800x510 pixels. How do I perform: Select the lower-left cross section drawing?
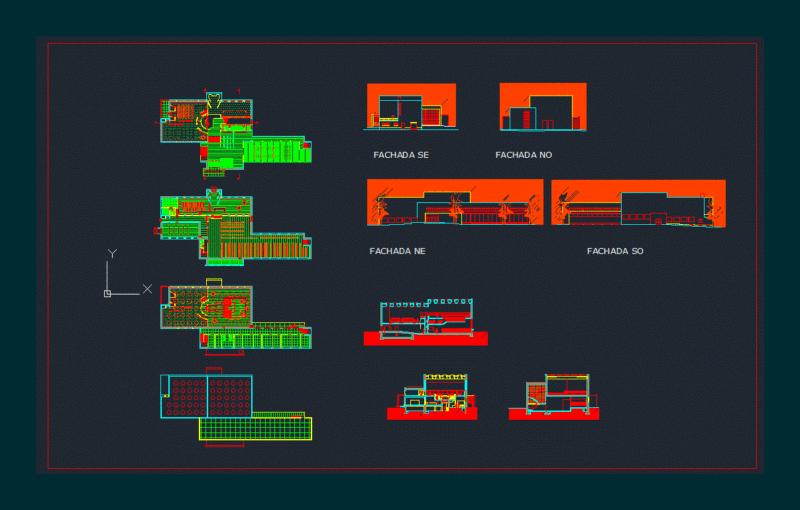432,397
